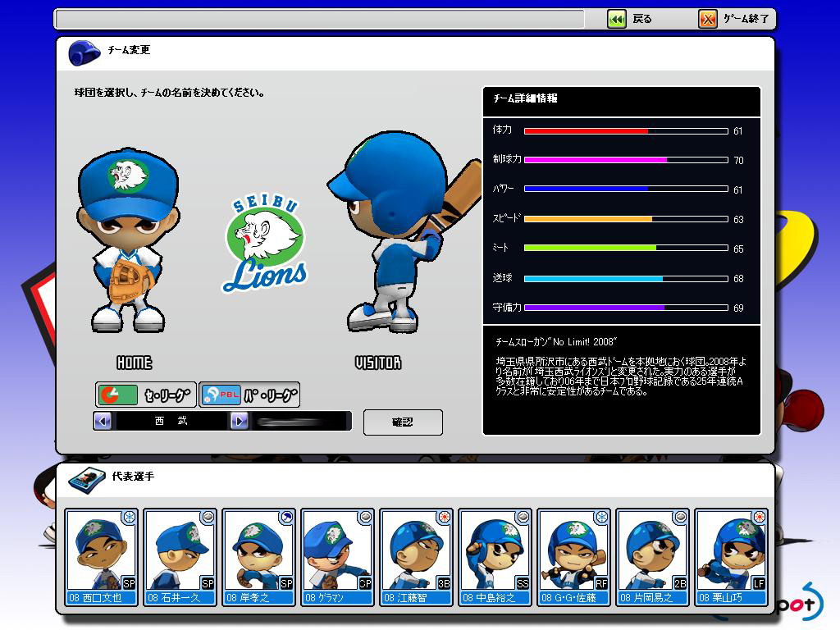840x630 pixels.
Task: Click the red 体力 stat bar
Action: [x=626, y=131]
